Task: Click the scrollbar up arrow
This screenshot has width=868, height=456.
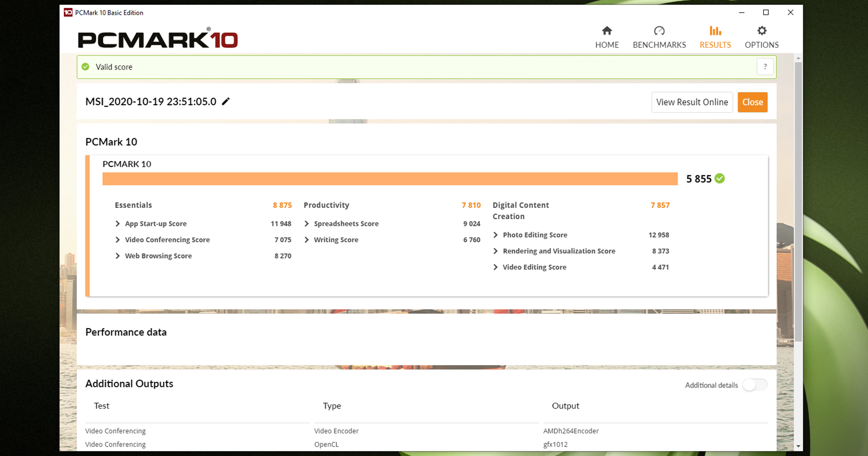Action: (x=798, y=58)
